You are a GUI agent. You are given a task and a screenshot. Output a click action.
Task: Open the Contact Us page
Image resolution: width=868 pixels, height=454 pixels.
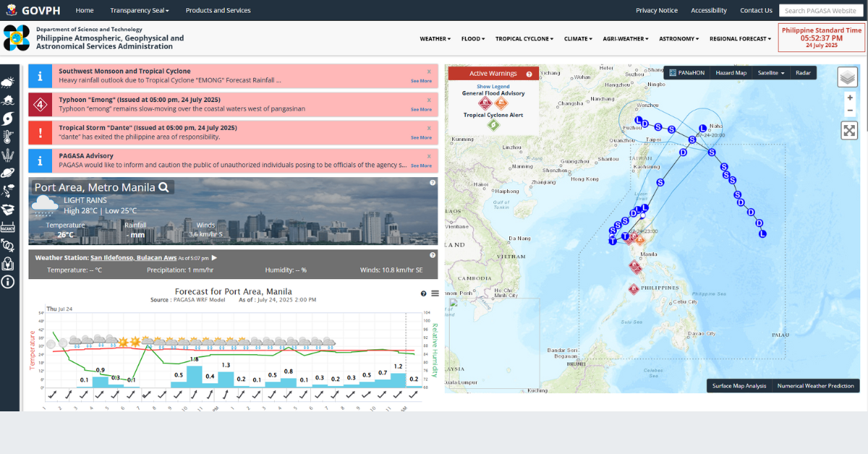(756, 10)
